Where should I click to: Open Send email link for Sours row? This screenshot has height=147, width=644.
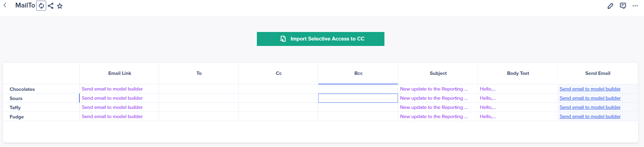590,98
